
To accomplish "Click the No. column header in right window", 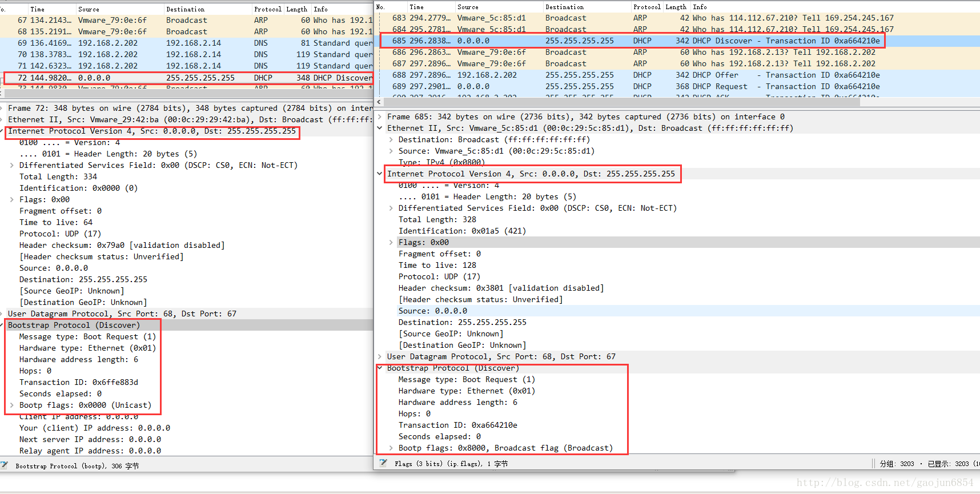I will tap(391, 7).
